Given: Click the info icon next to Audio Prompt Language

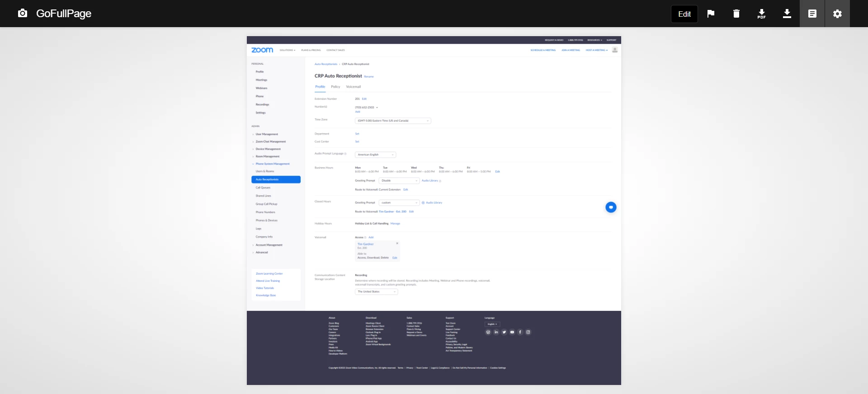Looking at the screenshot, I should [x=345, y=154].
